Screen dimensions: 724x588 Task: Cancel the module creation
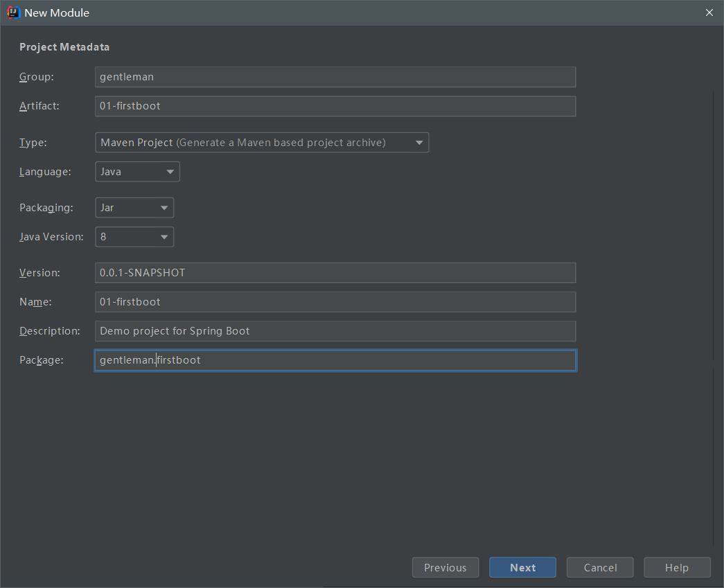click(600, 568)
